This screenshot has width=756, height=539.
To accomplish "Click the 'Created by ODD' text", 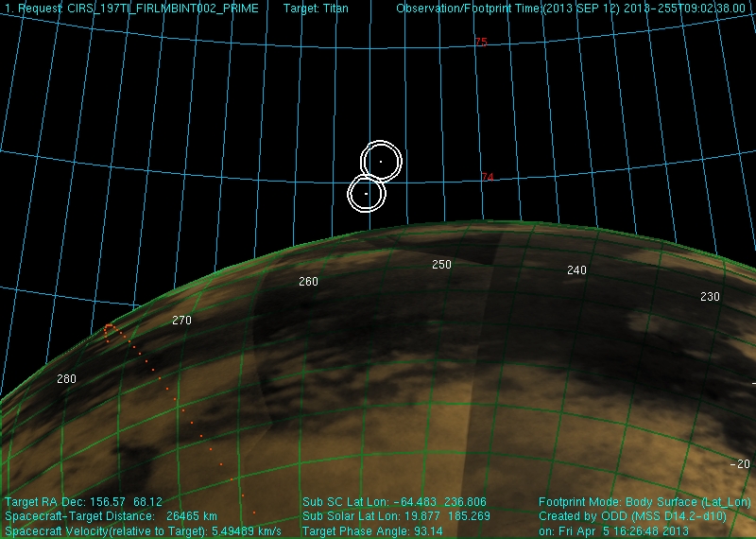I will (x=632, y=516).
